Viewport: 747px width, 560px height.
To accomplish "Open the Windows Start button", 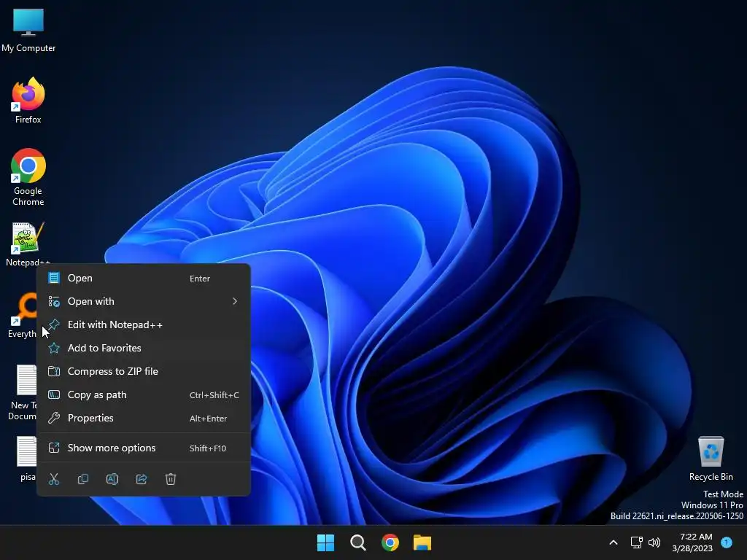I will tap(326, 542).
